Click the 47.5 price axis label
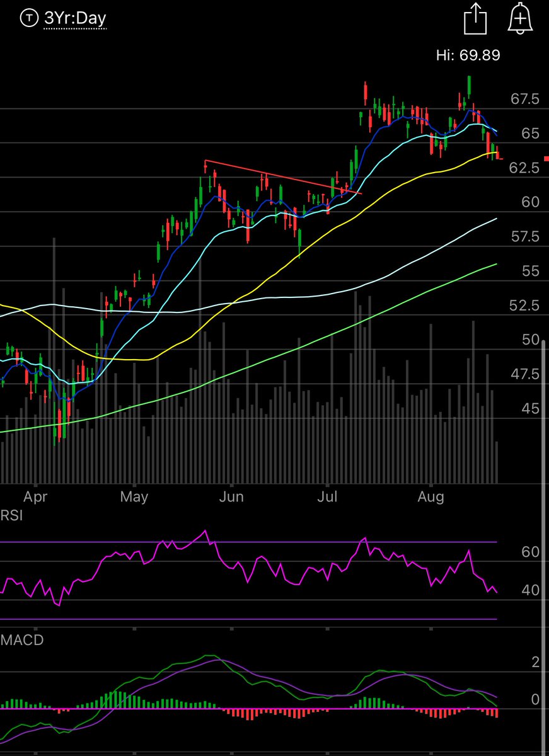The image size is (549, 756). 524,374
